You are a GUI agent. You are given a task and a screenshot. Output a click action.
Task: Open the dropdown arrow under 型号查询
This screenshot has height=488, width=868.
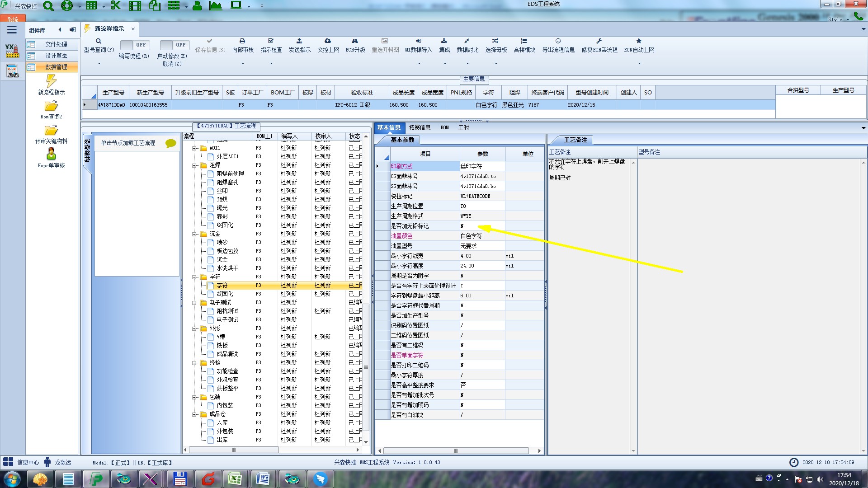(x=99, y=63)
